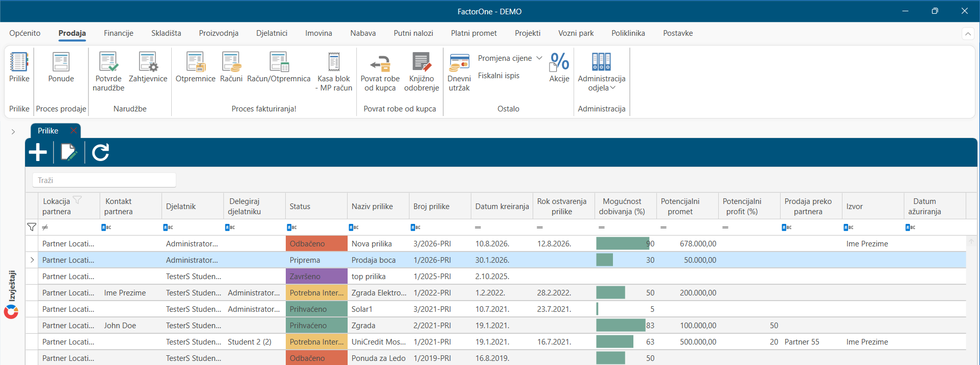Screen dimensions: 980x365
Task: Open the Nabava ribbon tab
Action: pyautogui.click(x=363, y=33)
